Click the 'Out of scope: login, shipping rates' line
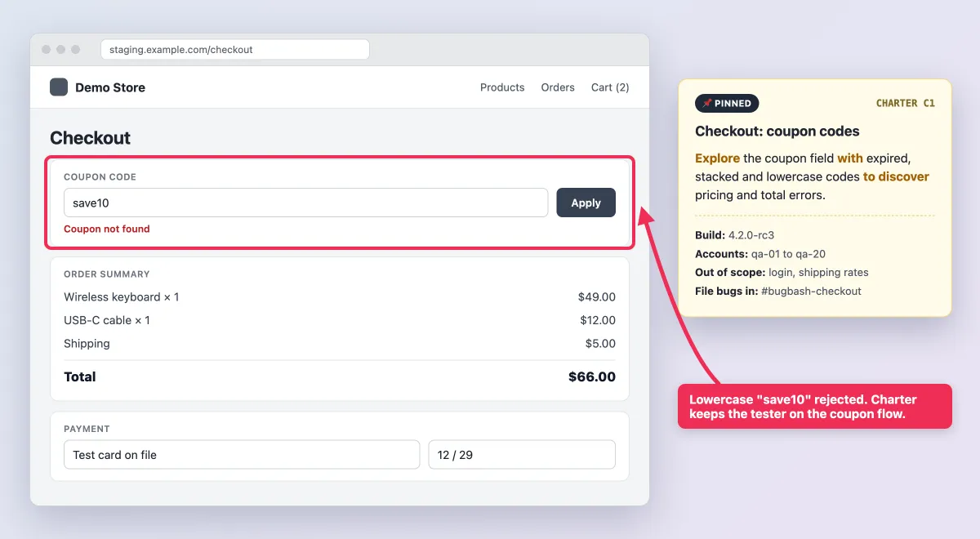This screenshot has width=980, height=539. (782, 273)
